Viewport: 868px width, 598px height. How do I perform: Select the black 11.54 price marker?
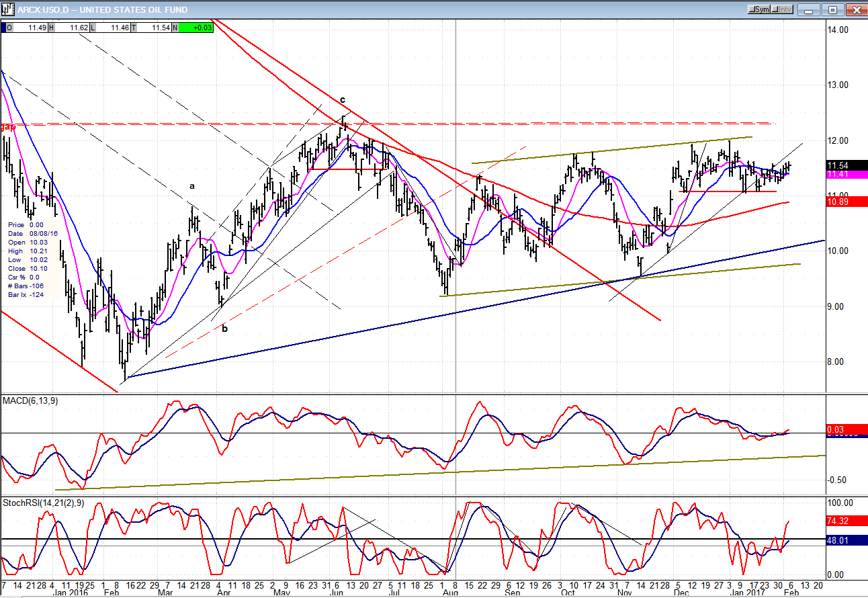[837, 165]
